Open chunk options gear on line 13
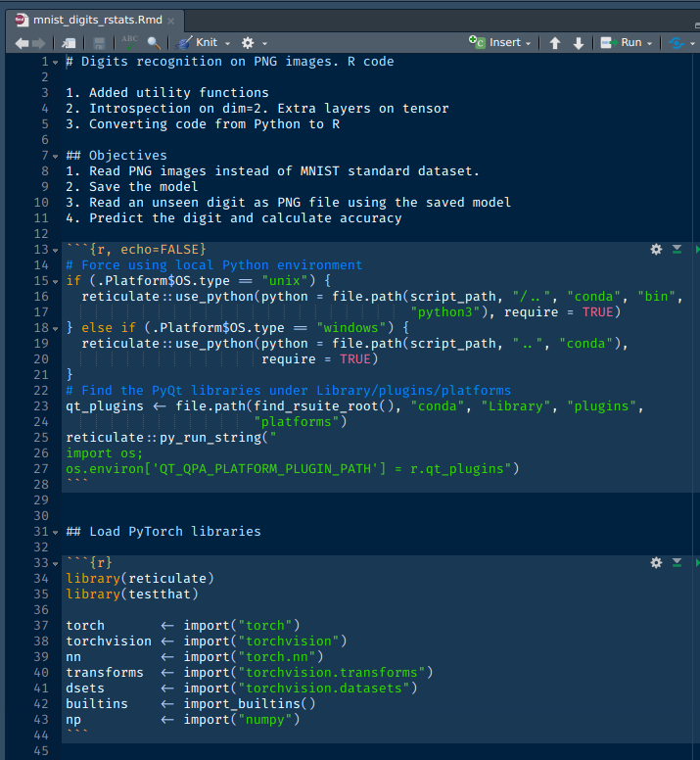Image resolution: width=700 pixels, height=760 pixels. click(656, 250)
